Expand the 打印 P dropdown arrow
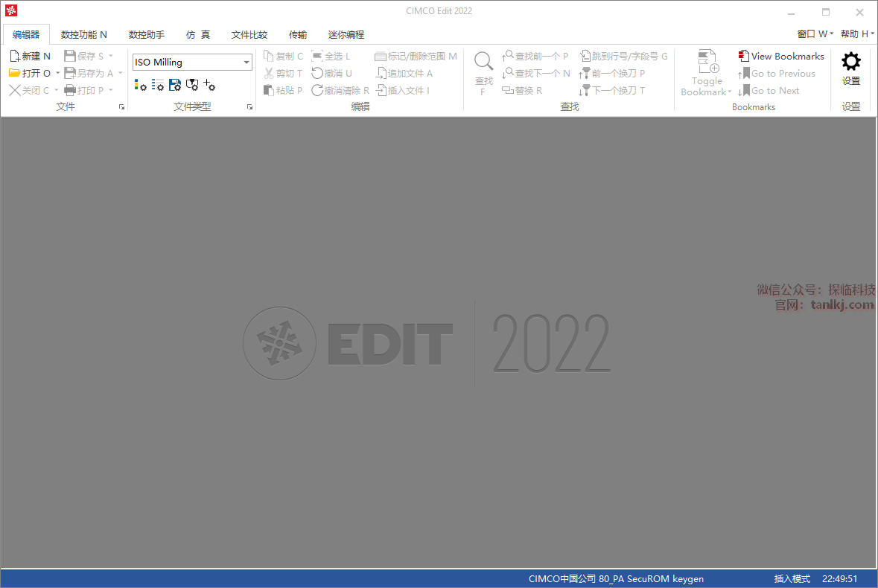 tap(111, 90)
